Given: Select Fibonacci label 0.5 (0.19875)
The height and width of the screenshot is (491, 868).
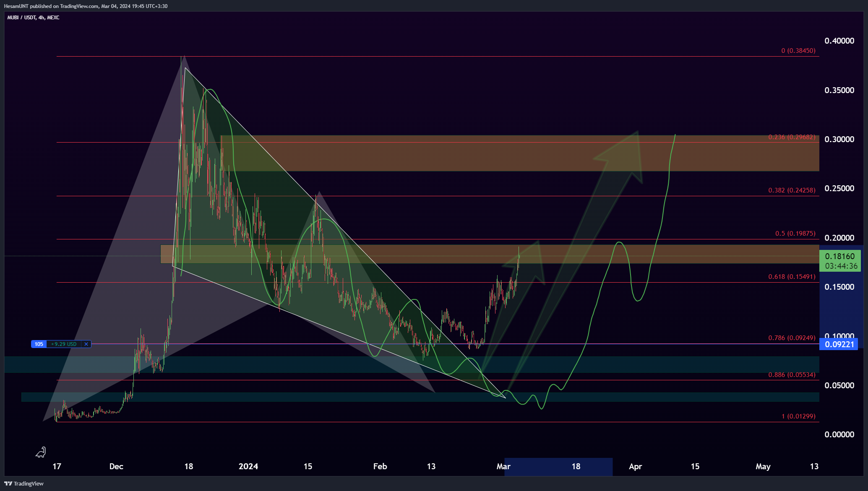Looking at the screenshot, I should (795, 234).
